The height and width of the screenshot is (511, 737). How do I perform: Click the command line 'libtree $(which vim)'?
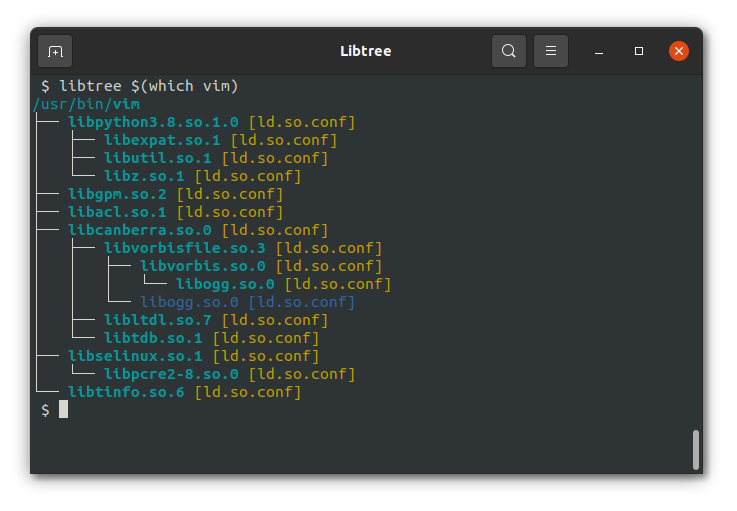click(149, 86)
